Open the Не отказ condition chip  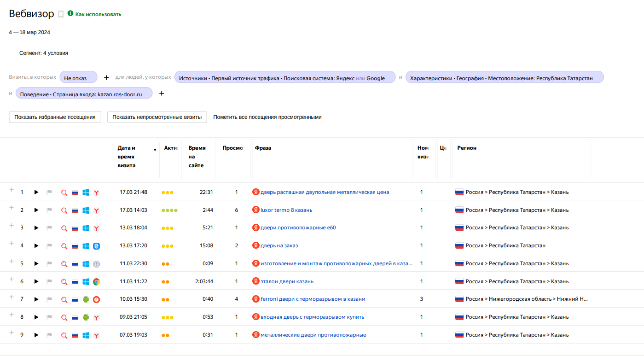point(78,77)
